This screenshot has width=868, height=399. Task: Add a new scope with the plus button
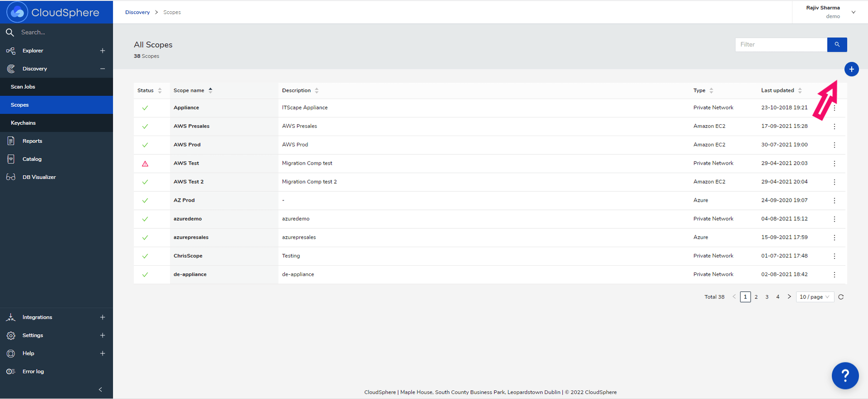(x=852, y=69)
